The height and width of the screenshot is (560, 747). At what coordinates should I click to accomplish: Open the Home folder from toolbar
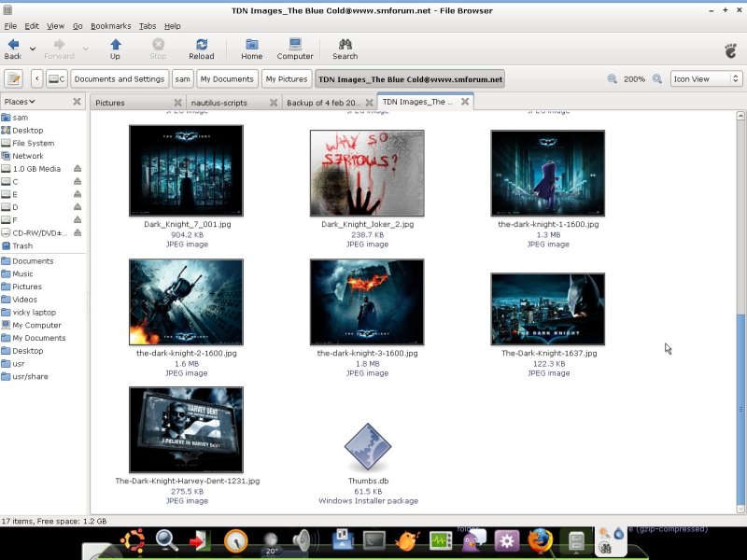[x=251, y=49]
